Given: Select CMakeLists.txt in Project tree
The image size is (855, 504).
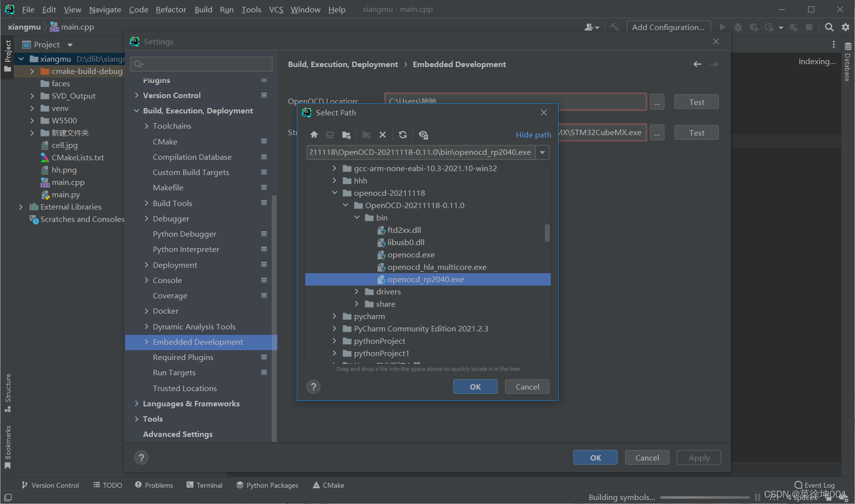Looking at the screenshot, I should pyautogui.click(x=78, y=157).
